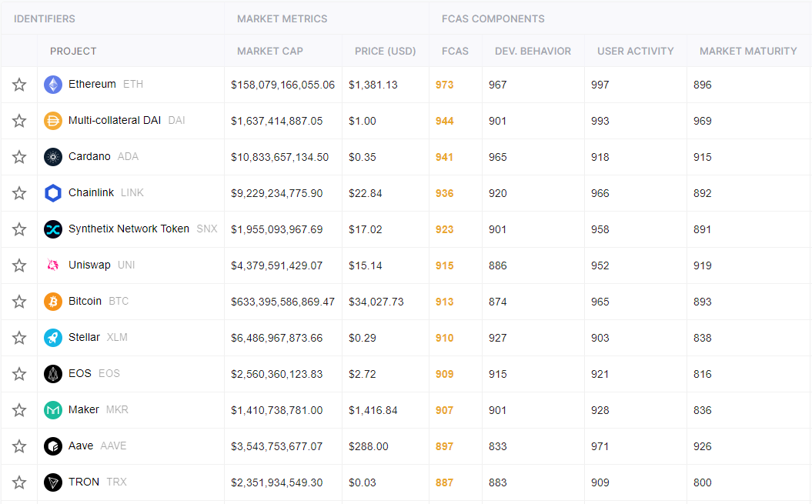Click Maker's price $1,416.84
The image size is (812, 504).
point(373,411)
